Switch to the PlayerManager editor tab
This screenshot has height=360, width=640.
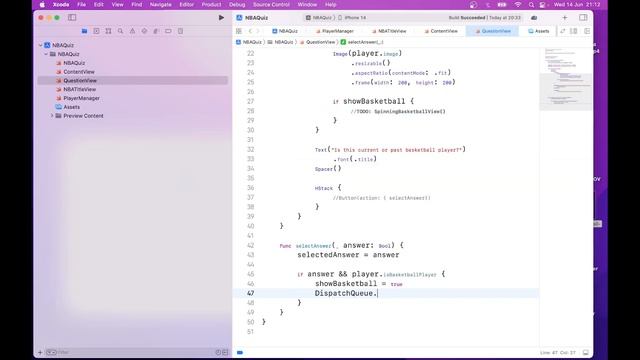tap(335, 31)
